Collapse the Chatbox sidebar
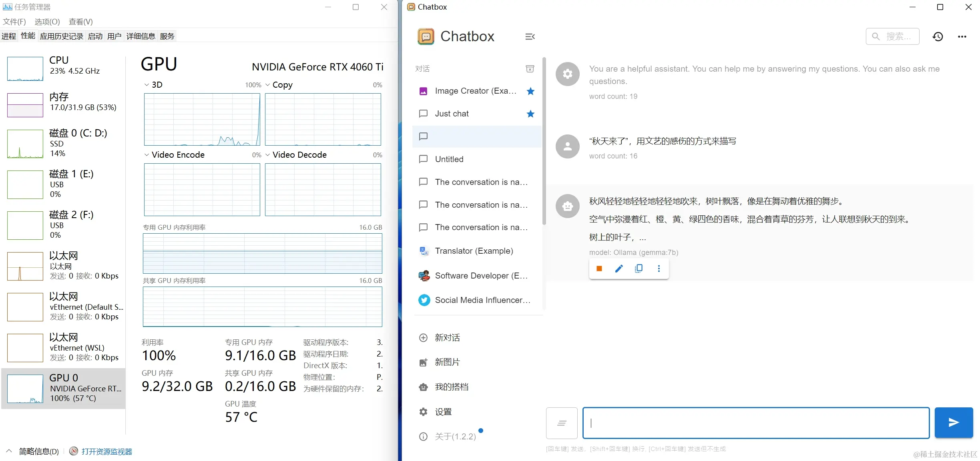 [530, 37]
